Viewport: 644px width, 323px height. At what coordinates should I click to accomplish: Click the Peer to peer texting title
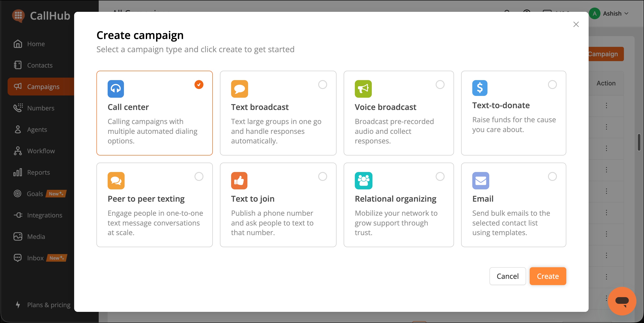tap(146, 199)
